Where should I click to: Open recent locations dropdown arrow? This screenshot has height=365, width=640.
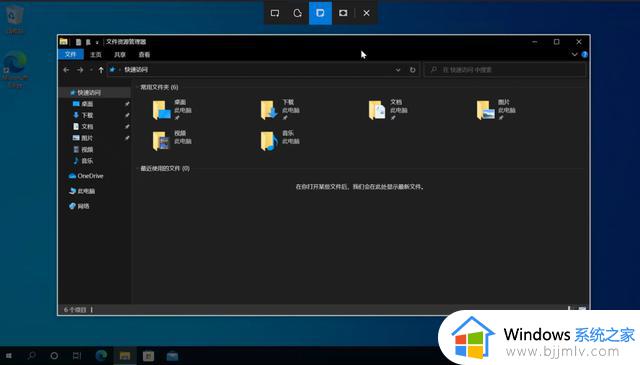point(91,70)
